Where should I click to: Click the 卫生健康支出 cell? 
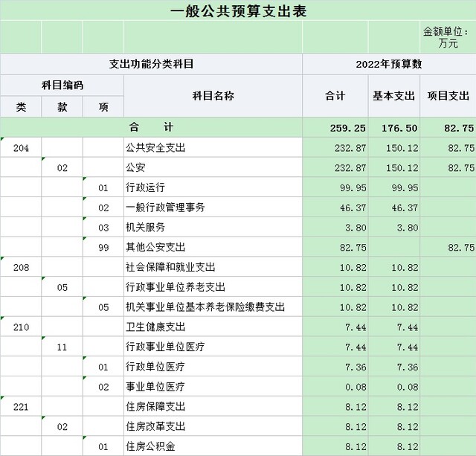tap(213, 327)
